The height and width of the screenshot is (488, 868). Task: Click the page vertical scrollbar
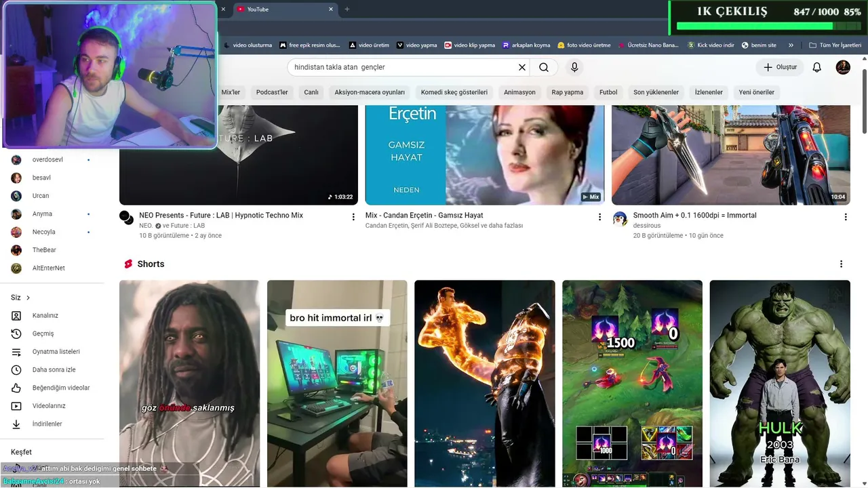[864, 102]
